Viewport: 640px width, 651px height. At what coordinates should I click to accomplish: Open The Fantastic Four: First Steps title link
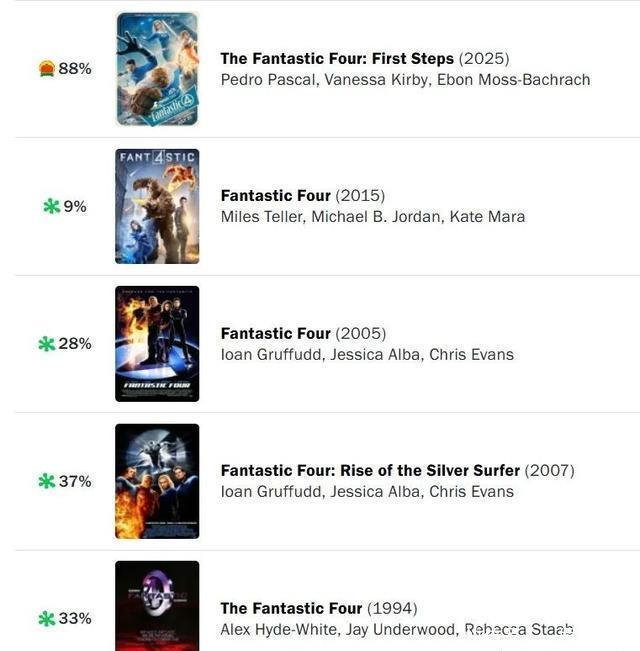[x=337, y=58]
